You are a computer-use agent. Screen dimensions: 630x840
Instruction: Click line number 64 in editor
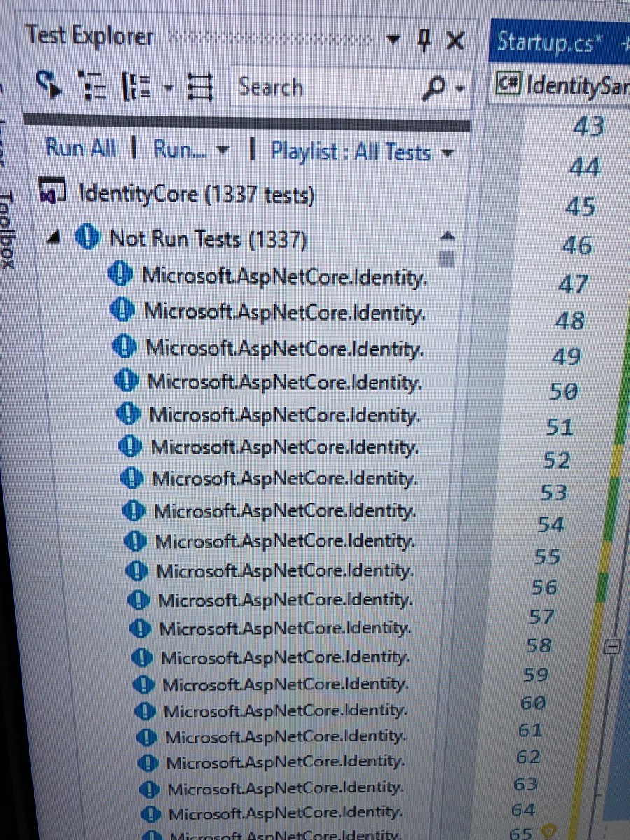coord(524,810)
